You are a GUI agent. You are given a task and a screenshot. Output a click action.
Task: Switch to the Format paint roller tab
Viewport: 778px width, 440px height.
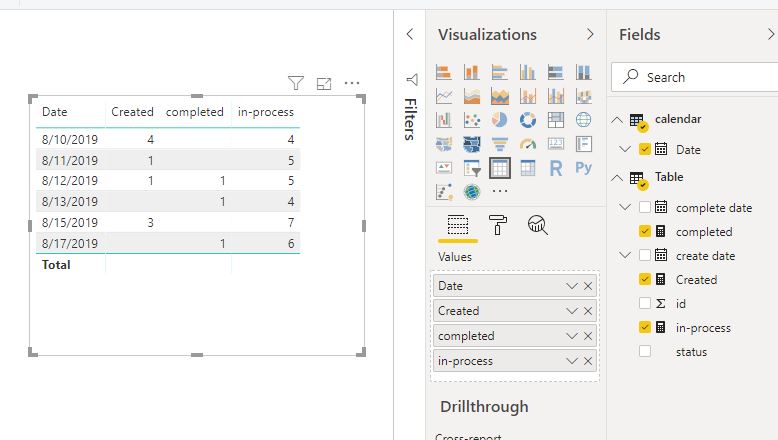coord(498,225)
